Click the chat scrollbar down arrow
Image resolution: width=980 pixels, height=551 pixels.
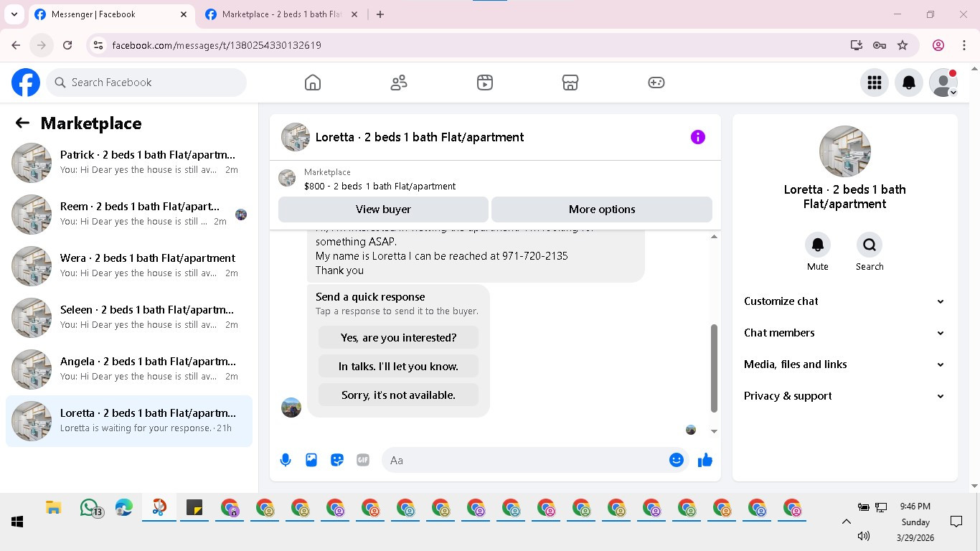pyautogui.click(x=714, y=431)
